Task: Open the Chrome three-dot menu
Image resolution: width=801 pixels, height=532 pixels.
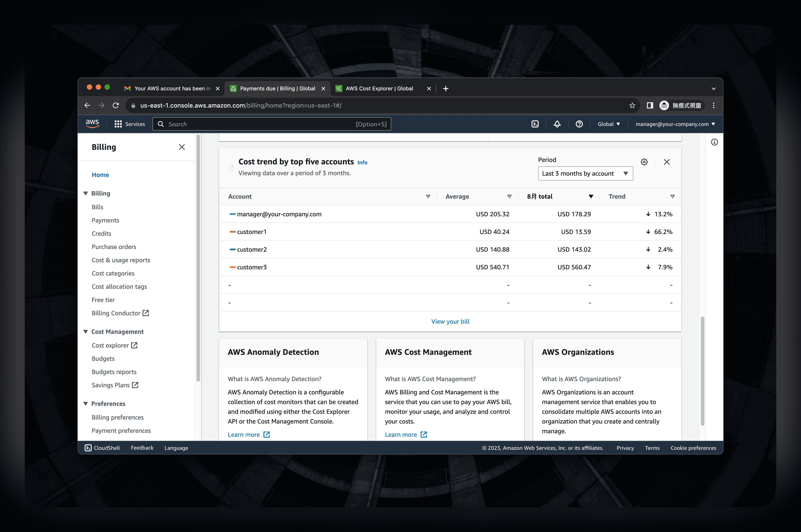Action: 713,106
